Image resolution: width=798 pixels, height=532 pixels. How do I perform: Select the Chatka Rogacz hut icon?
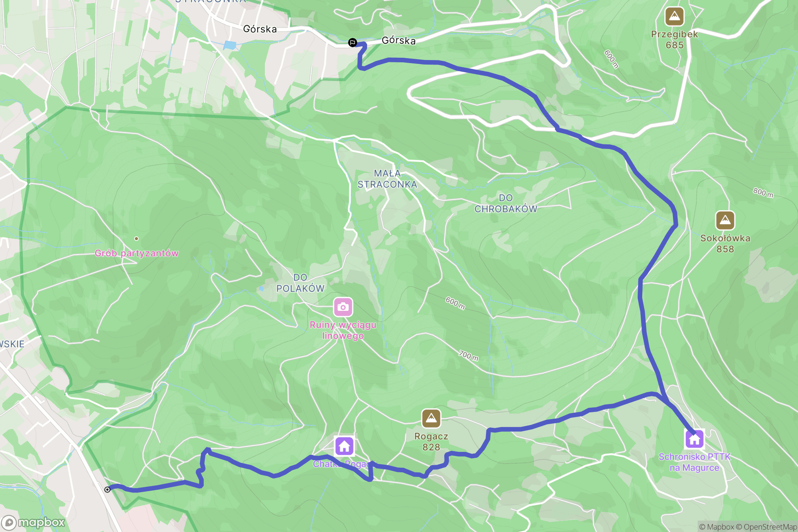[x=344, y=446]
